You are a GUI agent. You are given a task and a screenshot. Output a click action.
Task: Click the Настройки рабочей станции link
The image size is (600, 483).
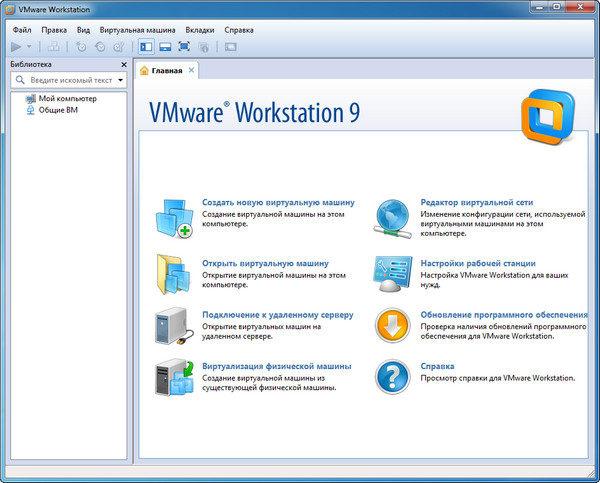click(478, 263)
